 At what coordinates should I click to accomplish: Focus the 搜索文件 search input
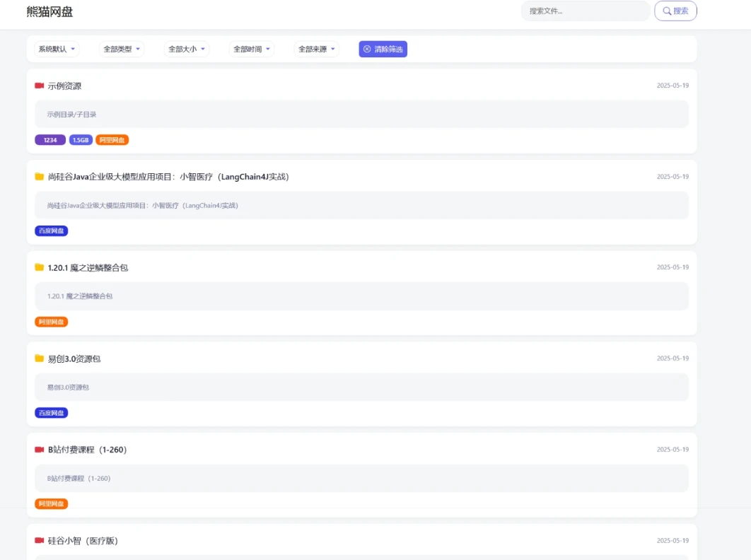[x=586, y=11]
